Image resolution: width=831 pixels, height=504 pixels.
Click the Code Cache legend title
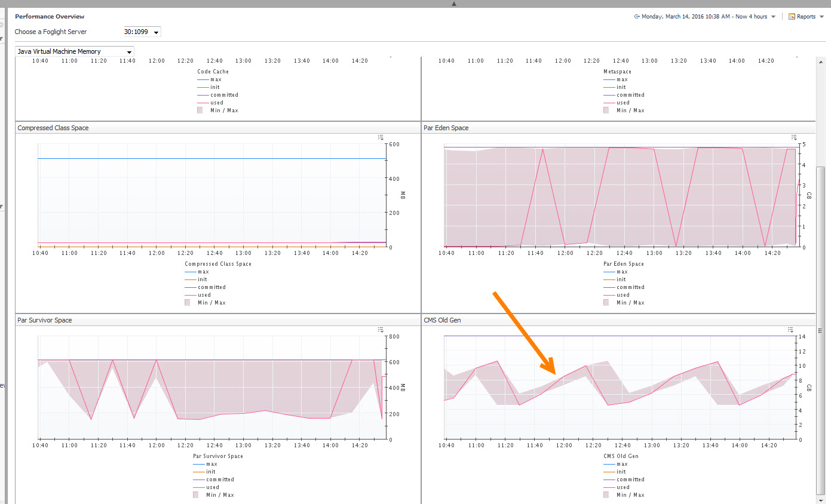tap(213, 72)
